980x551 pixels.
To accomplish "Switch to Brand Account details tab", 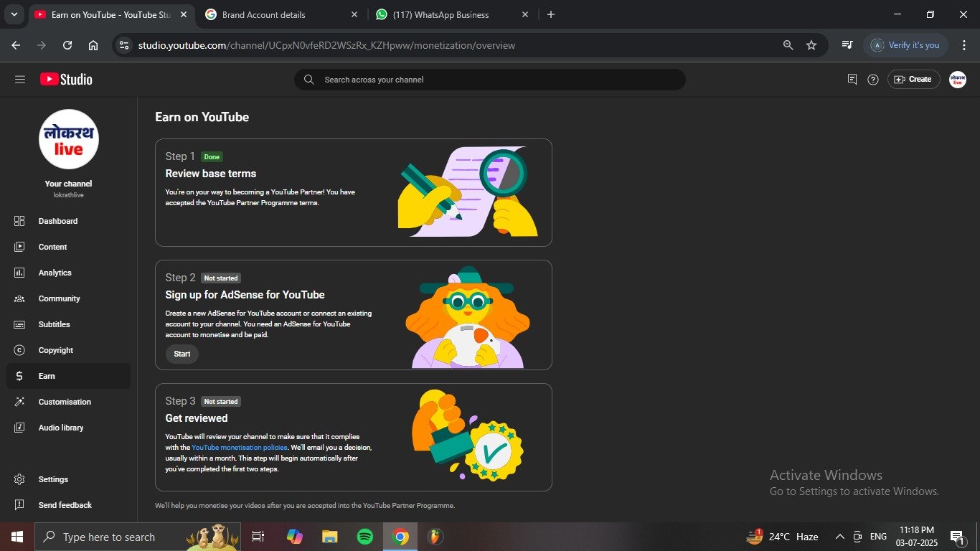I will click(x=282, y=14).
